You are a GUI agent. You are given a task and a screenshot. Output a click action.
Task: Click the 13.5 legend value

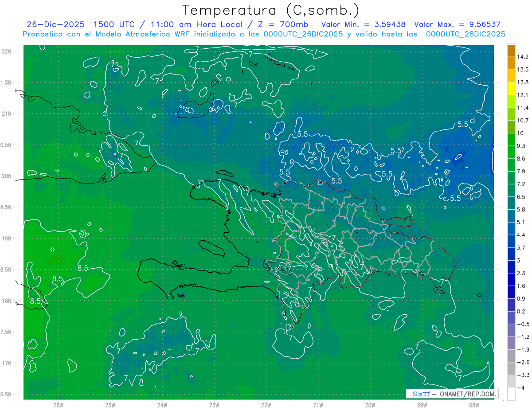[x=523, y=70]
